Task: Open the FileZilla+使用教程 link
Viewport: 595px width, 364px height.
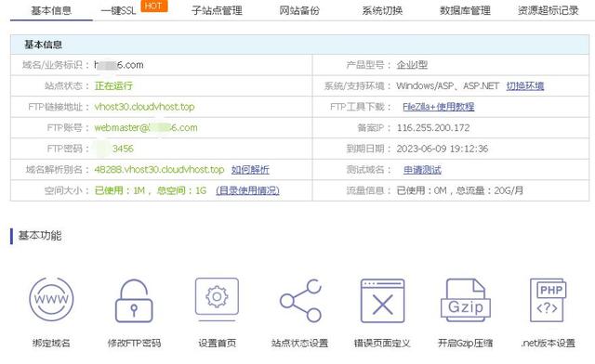Action: coord(438,107)
